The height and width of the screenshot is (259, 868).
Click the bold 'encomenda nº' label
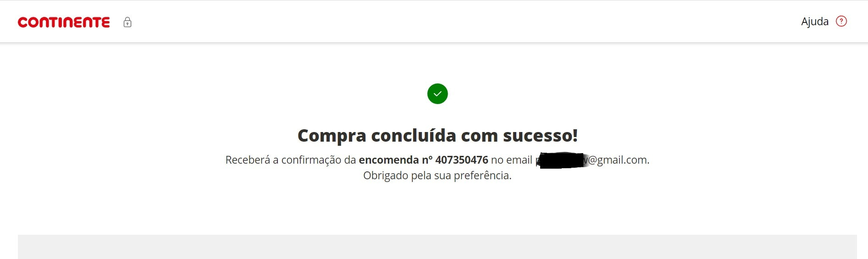396,160
